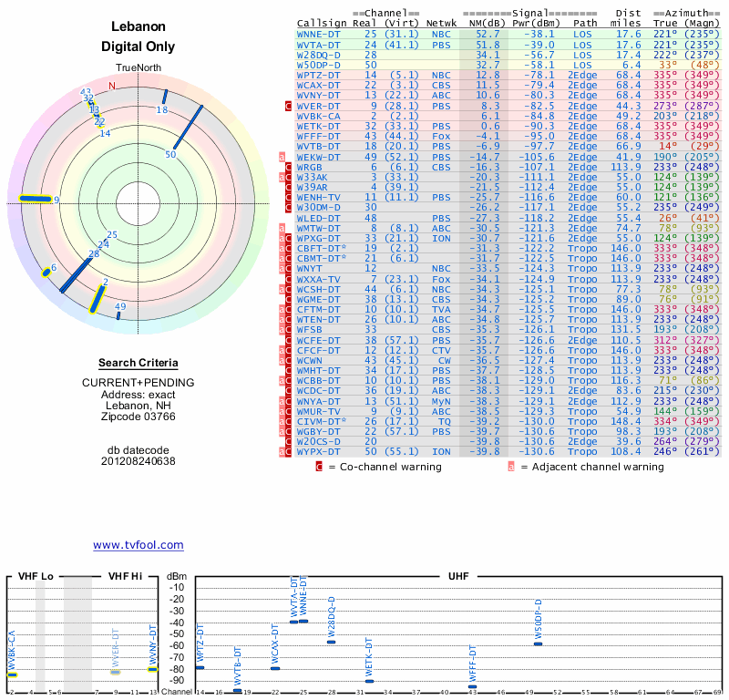729x700 pixels.
Task: Click the adjacent-channel 'a' icon beside WMTW-DT
Action: click(x=282, y=228)
